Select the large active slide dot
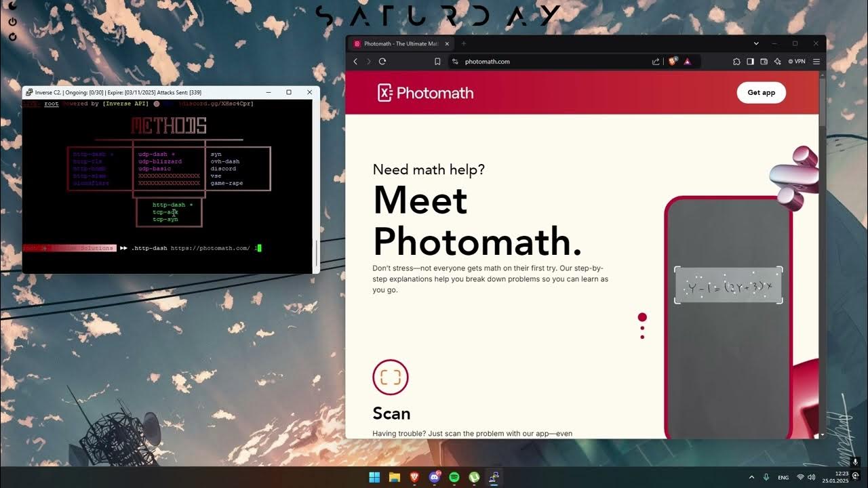 click(642, 317)
